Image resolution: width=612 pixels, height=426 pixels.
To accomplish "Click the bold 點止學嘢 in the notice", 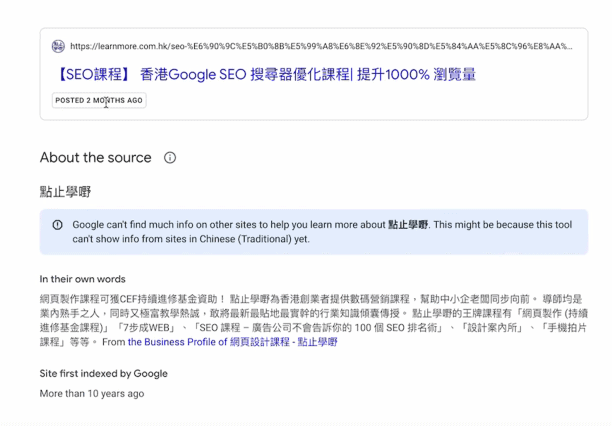I will pos(409,225).
